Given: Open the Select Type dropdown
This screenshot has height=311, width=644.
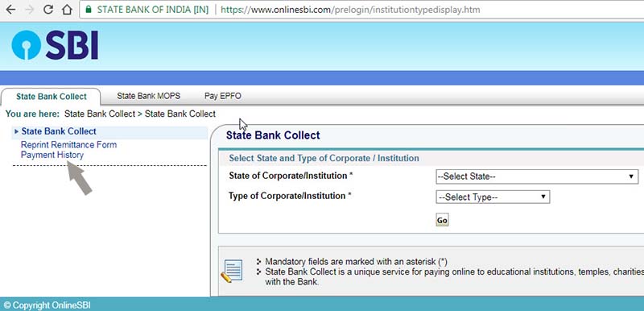Looking at the screenshot, I should point(493,197).
